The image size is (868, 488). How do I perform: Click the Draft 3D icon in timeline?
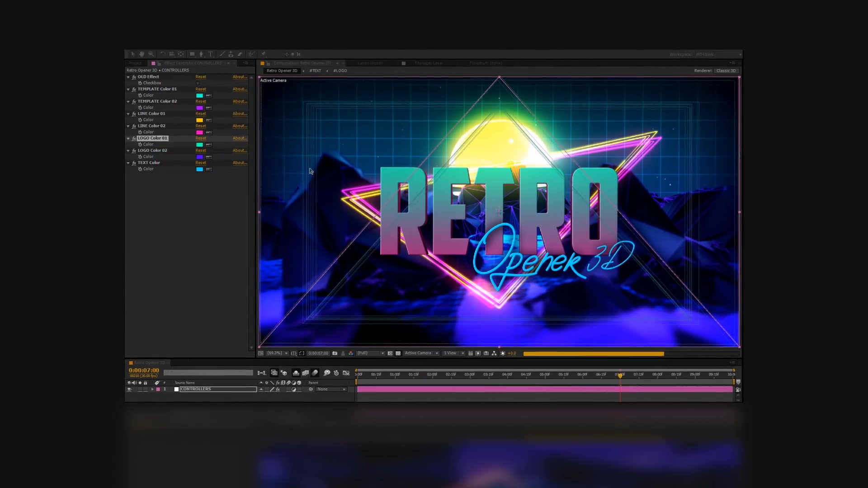[283, 373]
